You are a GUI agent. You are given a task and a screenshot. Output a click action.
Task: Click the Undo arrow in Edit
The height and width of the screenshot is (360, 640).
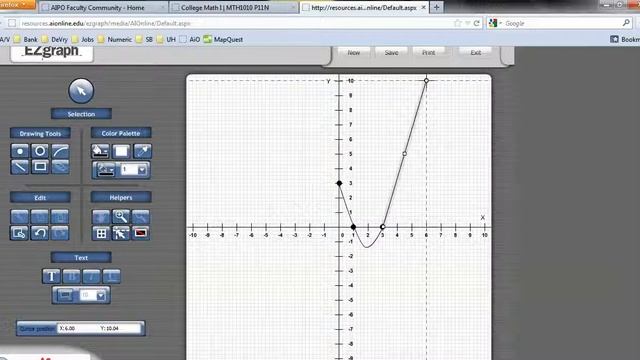click(40, 233)
